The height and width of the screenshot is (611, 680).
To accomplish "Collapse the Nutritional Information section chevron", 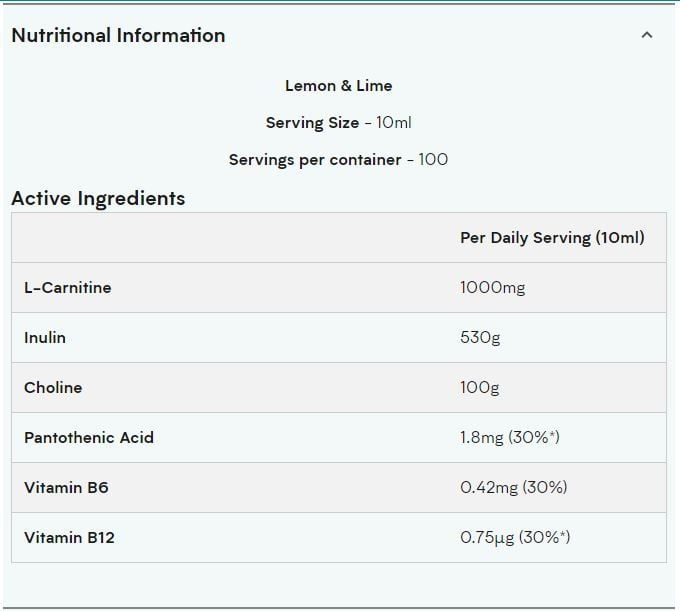I will pyautogui.click(x=647, y=35).
